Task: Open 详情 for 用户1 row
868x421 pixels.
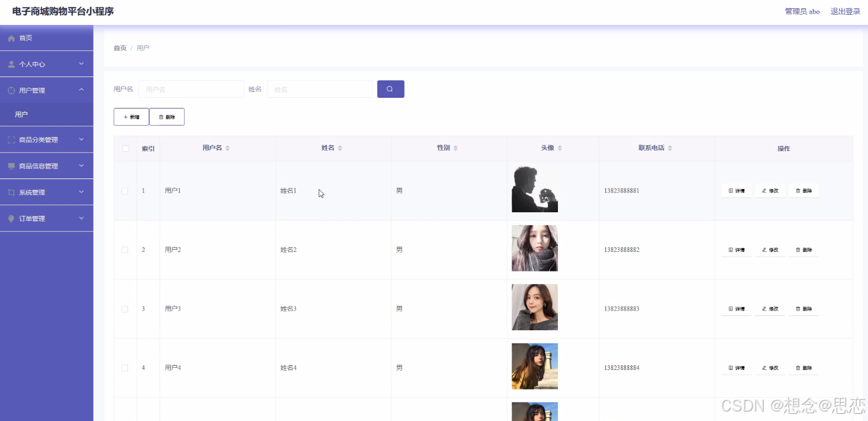Action: coord(736,191)
